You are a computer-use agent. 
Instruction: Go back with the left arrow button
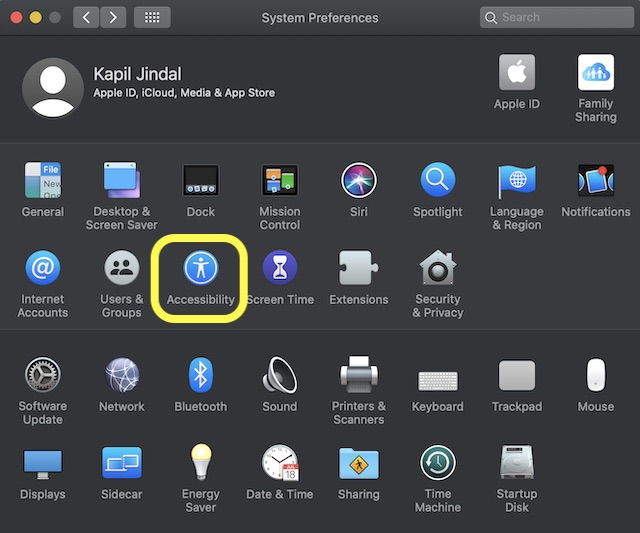[x=86, y=17]
